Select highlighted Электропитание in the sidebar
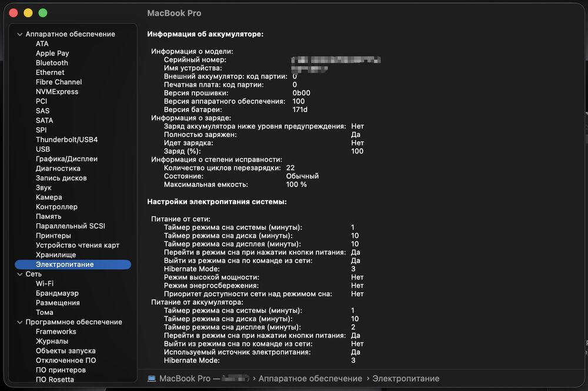 73,264
